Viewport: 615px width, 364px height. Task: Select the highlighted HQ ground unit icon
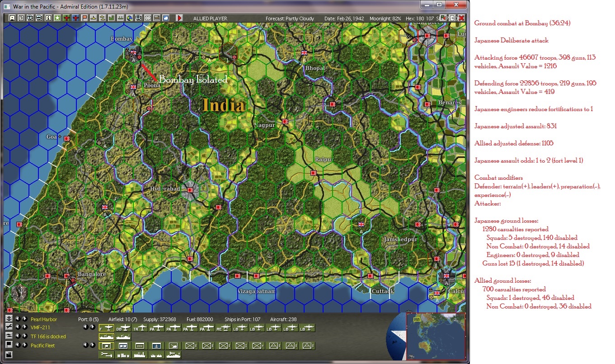pos(107,346)
